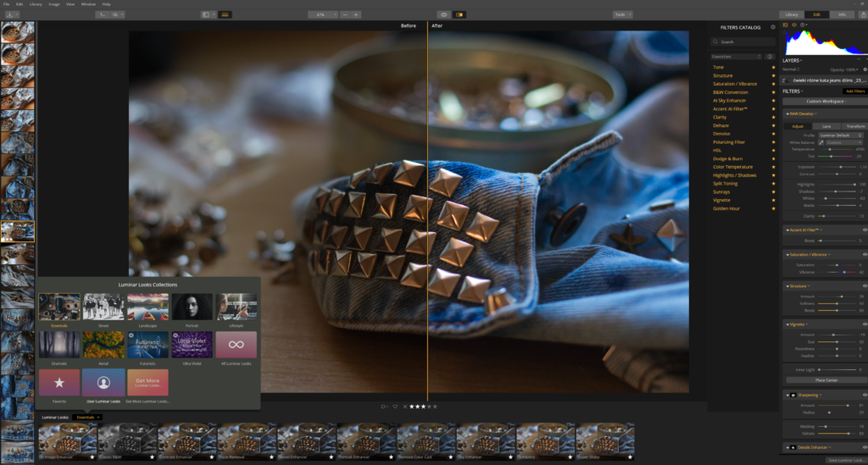Screen dimensions: 868x465
Task: Open the history clock icon
Action: (802, 25)
